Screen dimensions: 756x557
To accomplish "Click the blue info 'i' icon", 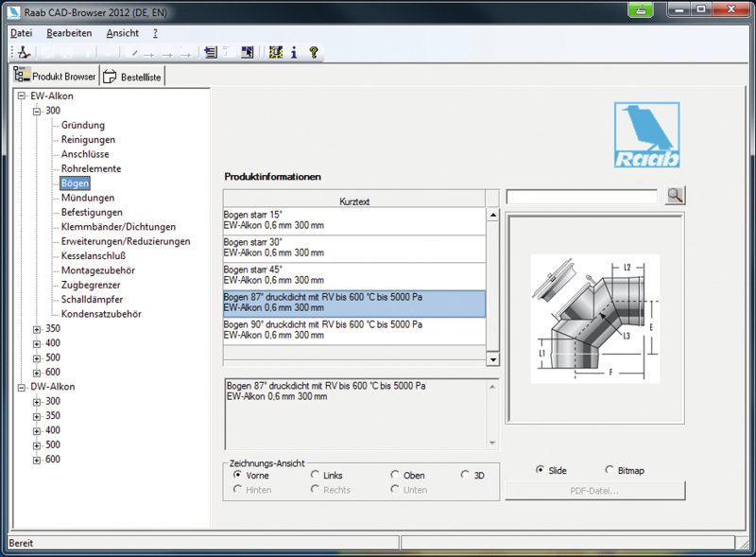I will pyautogui.click(x=294, y=52).
